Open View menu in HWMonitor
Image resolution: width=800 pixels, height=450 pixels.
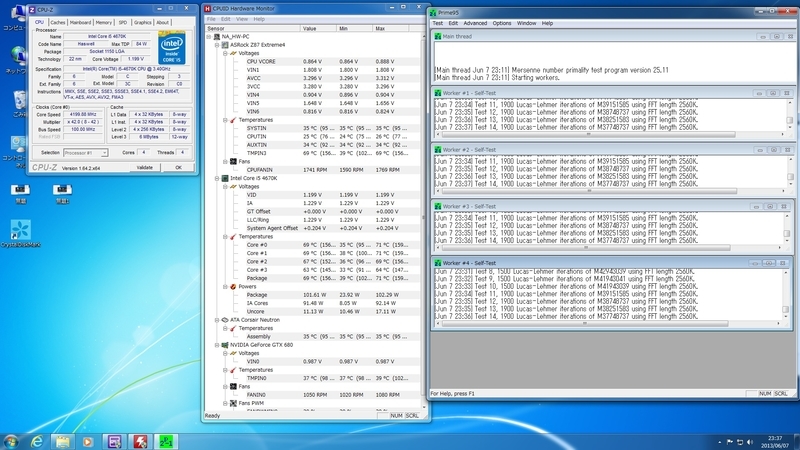(x=242, y=19)
